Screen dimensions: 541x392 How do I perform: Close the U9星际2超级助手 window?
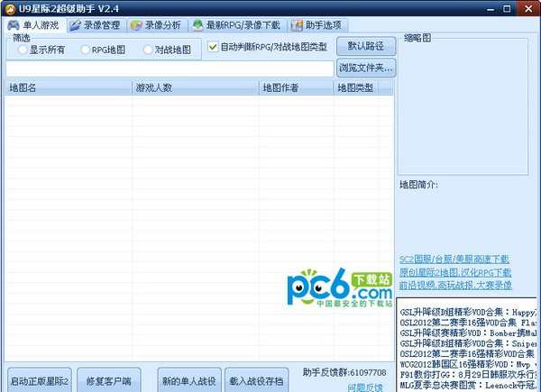tap(528, 8)
